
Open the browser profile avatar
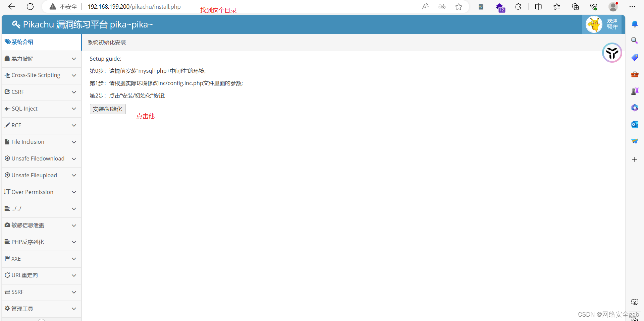[613, 6]
